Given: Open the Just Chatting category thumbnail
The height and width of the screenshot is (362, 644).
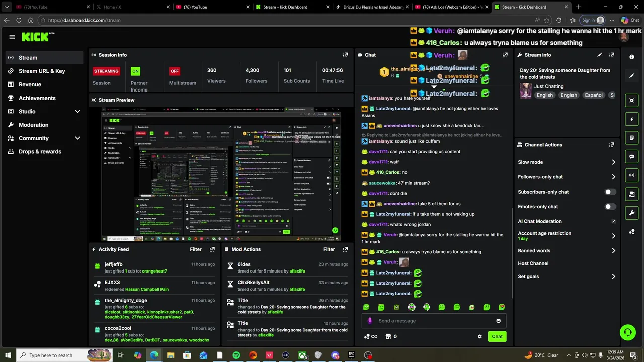Looking at the screenshot, I should click(526, 90).
